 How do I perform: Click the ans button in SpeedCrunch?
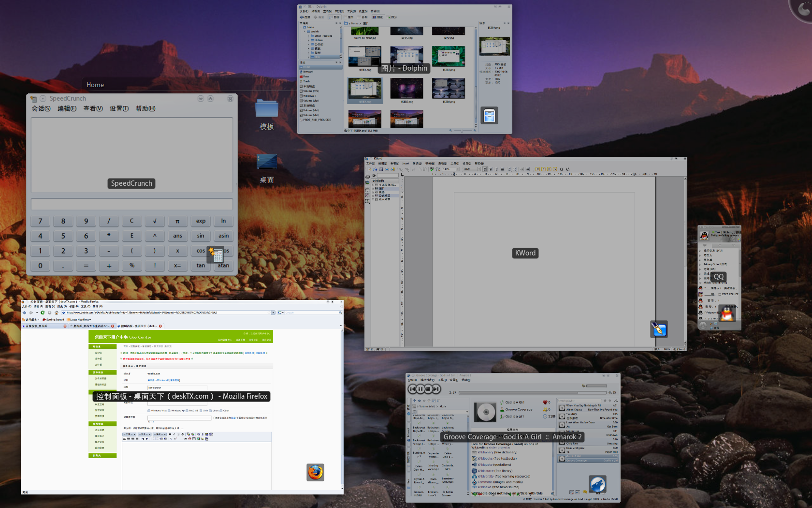[178, 236]
